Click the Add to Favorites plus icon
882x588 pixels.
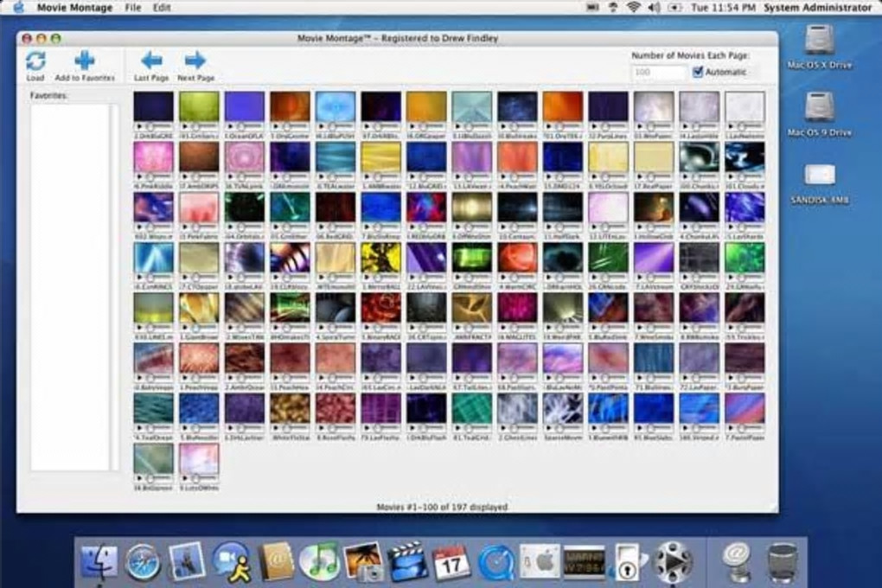[x=85, y=61]
